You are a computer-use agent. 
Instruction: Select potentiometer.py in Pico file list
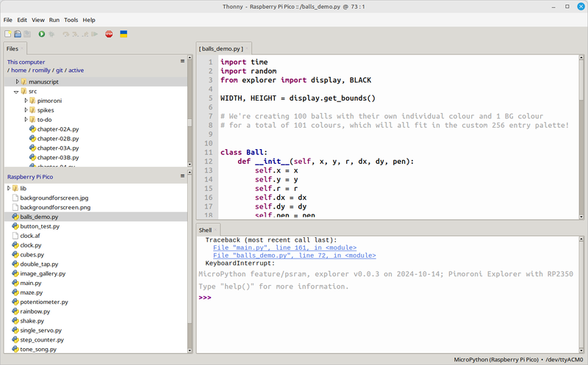43,302
